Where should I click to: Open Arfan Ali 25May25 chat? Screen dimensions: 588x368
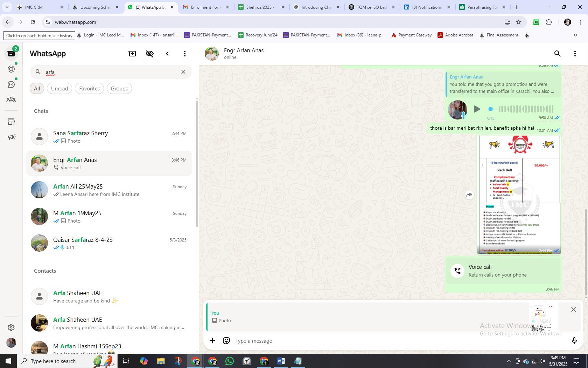pos(109,190)
